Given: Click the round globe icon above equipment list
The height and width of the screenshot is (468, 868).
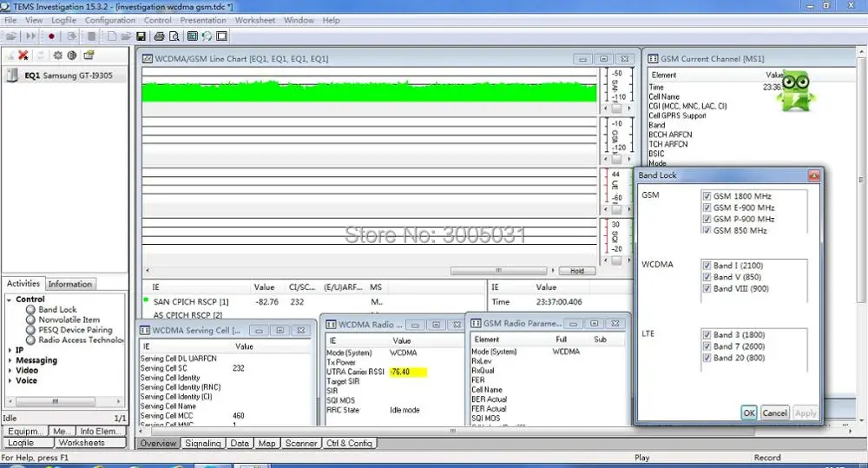Looking at the screenshot, I should 72,56.
